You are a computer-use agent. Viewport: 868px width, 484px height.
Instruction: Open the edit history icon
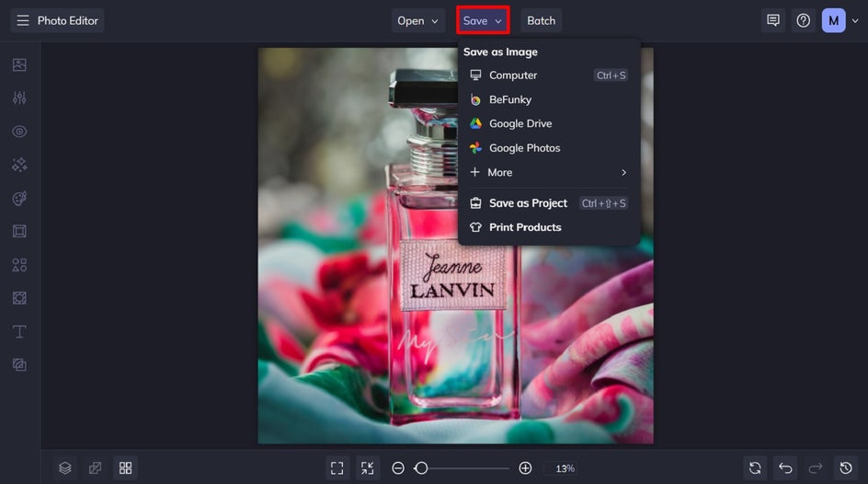click(846, 468)
